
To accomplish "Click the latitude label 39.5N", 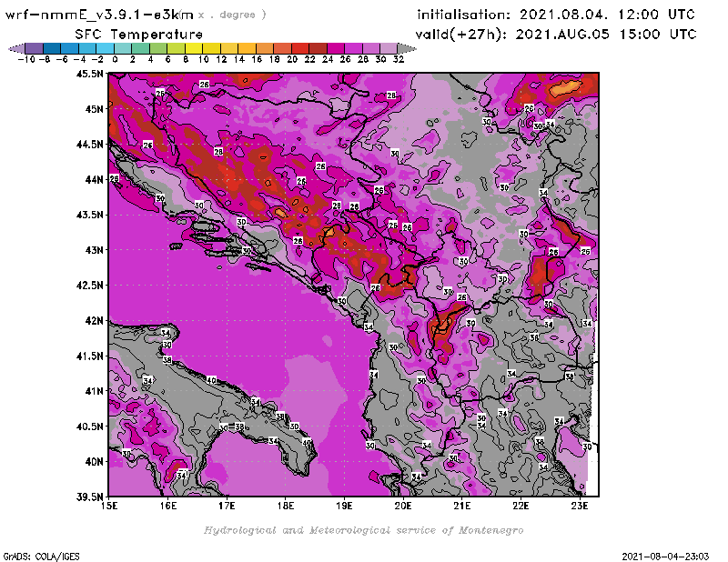I will coord(90,497).
